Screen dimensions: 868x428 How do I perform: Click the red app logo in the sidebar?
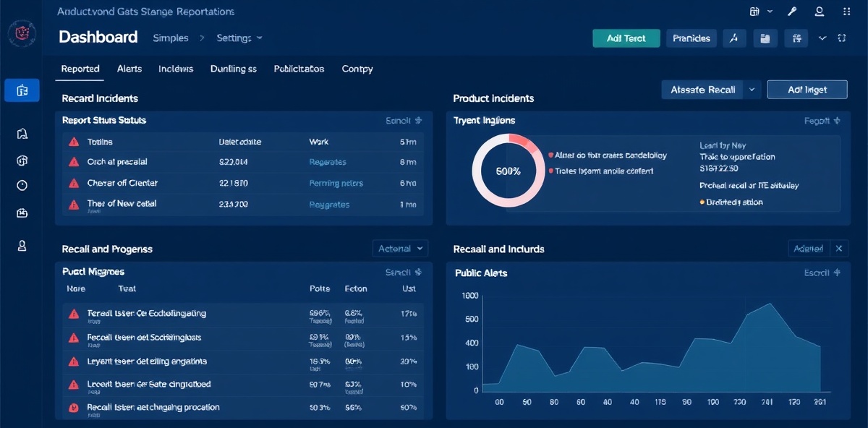coord(22,33)
